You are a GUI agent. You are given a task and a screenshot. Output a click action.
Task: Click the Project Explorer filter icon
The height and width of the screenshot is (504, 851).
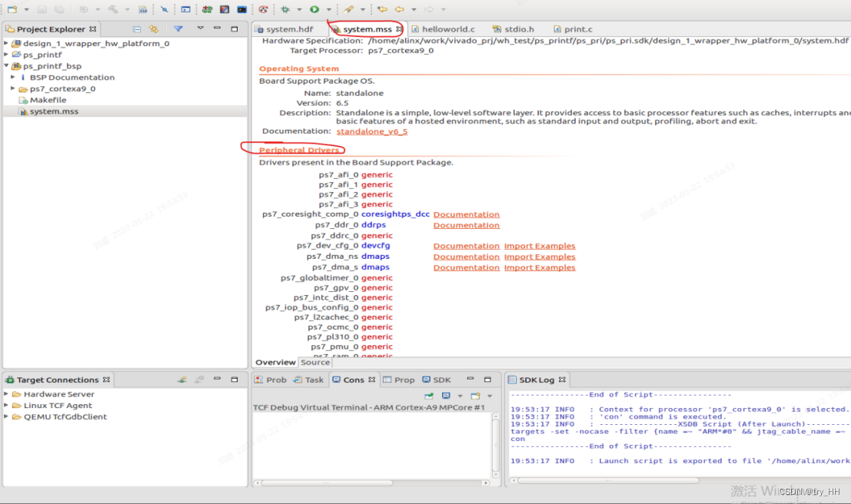click(178, 28)
